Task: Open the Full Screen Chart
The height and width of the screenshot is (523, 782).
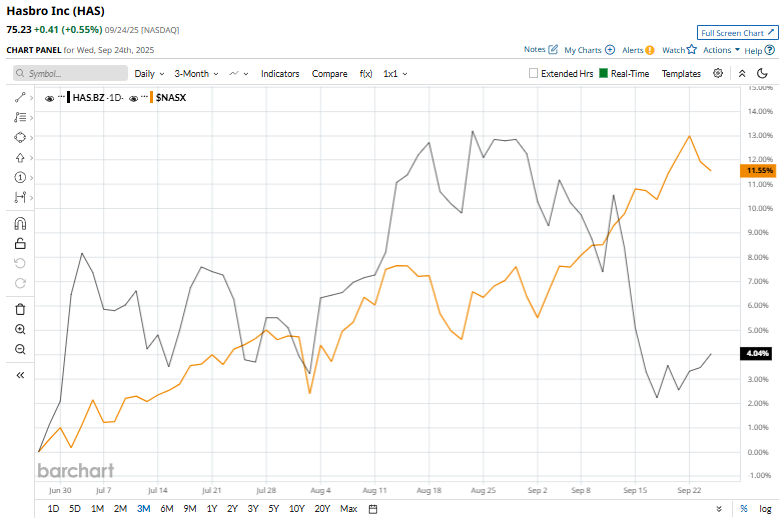Action: pos(737,33)
